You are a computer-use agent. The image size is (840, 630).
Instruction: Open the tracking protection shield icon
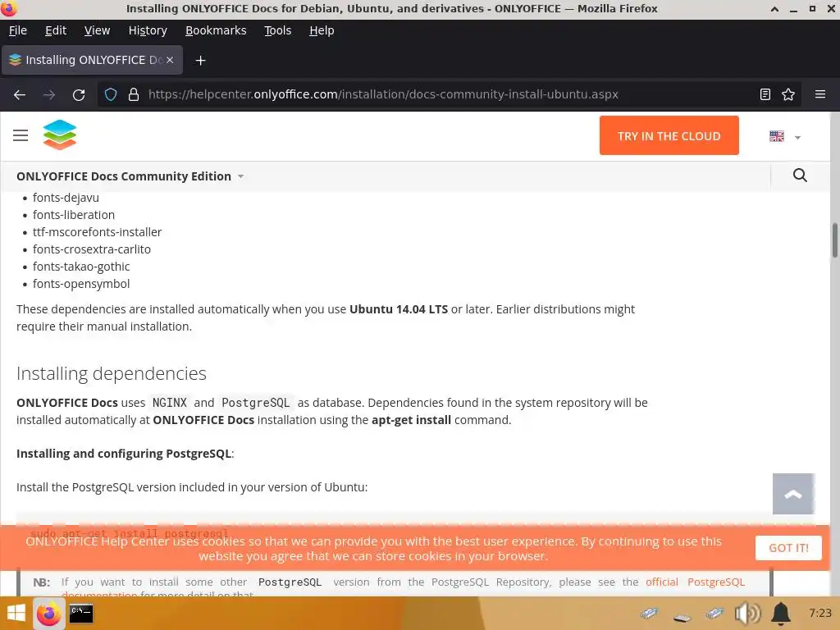(x=111, y=95)
